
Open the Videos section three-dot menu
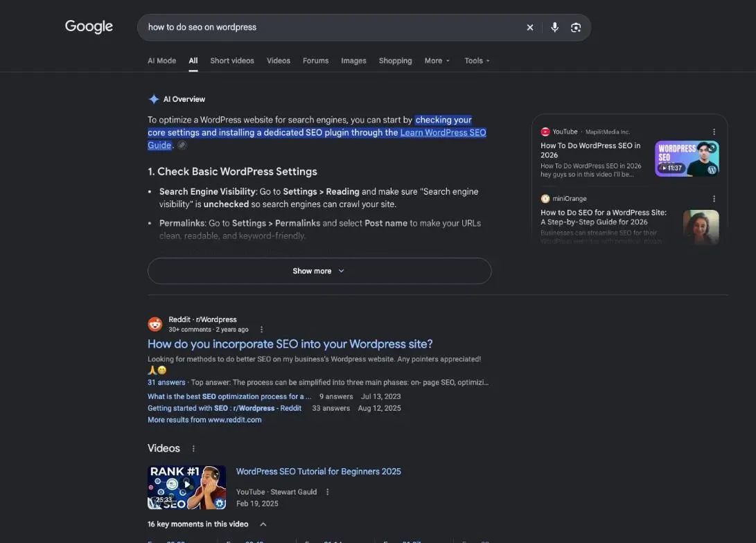[x=193, y=449]
